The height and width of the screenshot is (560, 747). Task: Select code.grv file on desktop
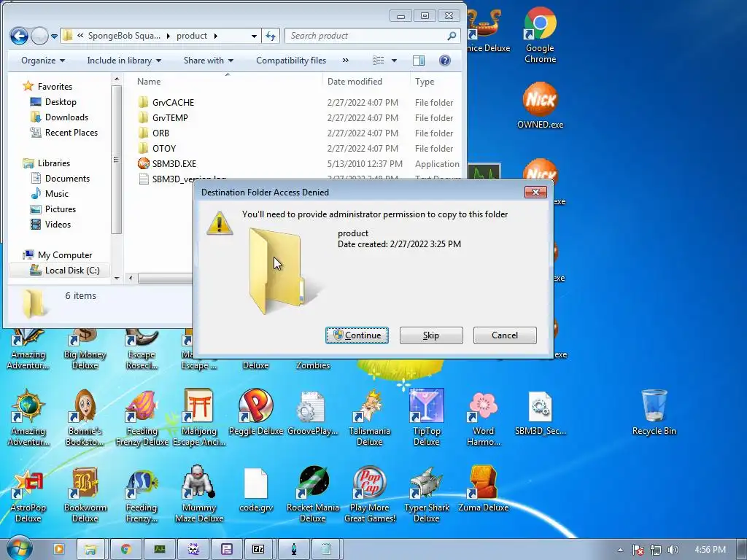[x=256, y=489]
